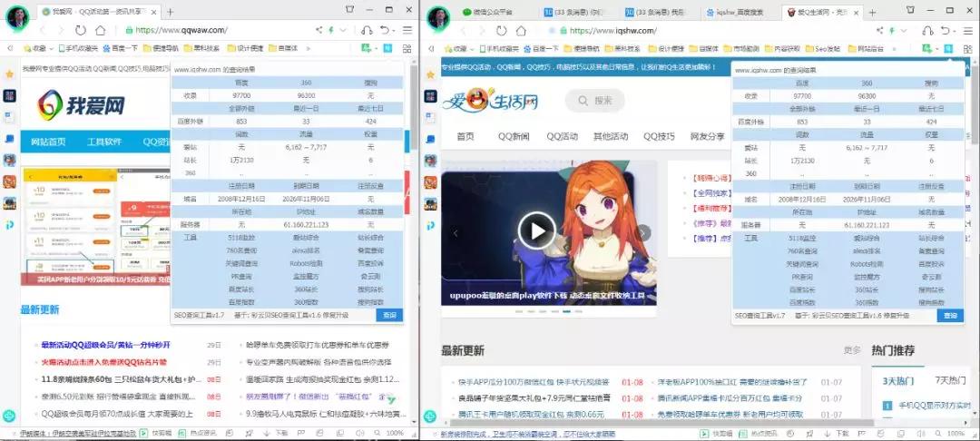Viewport: 980px width, 441px height.
Task: Expand 收藏 favorites dropdown in left window
Action: click(52, 48)
